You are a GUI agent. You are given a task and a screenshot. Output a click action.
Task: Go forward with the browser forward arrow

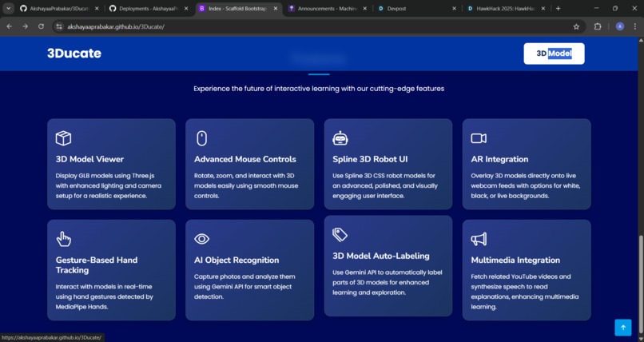click(x=25, y=26)
